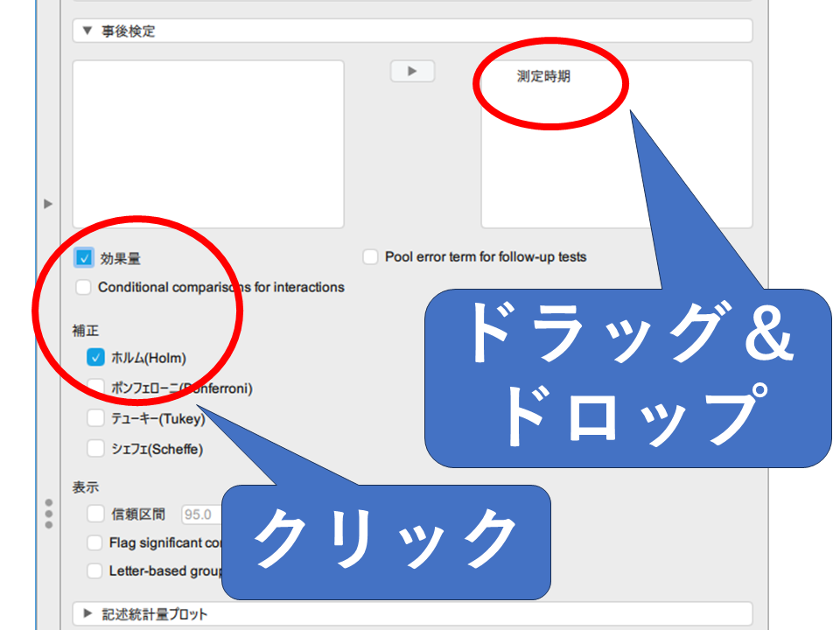
Task: Enable the テューキー(Tukey) correction
Action: [95, 418]
